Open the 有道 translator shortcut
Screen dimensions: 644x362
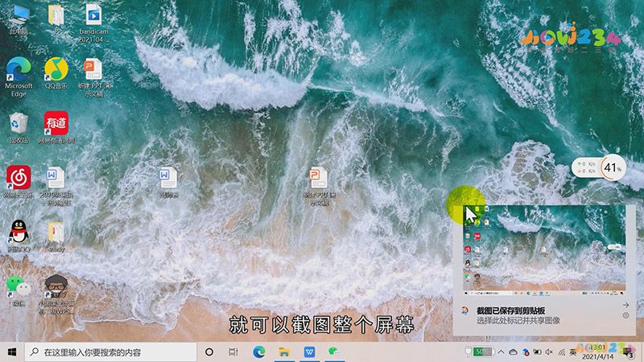[56, 127]
